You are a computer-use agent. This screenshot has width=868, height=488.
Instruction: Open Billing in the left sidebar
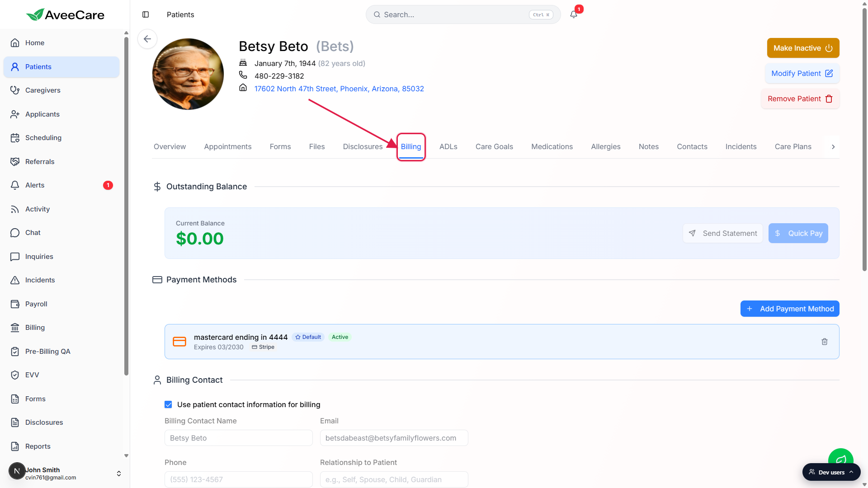tap(61, 328)
